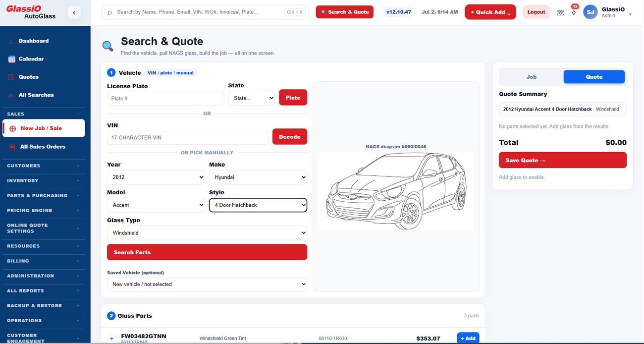
Task: Click the All Searches magnifier icon
Action: point(11,95)
